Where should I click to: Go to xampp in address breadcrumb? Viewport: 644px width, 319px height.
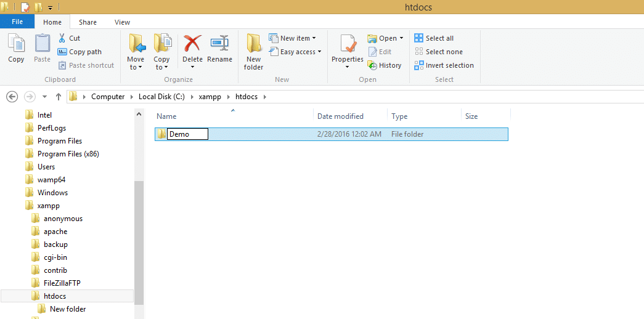[210, 97]
